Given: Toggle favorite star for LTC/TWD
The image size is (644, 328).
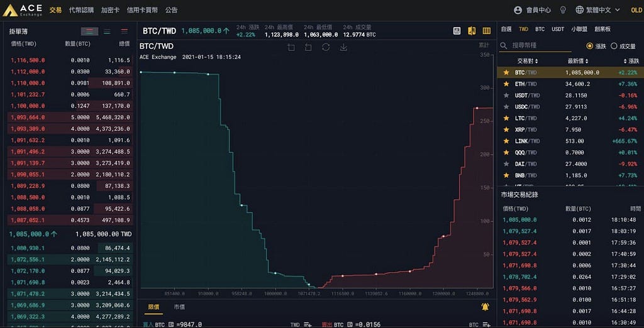Looking at the screenshot, I should click(x=506, y=118).
